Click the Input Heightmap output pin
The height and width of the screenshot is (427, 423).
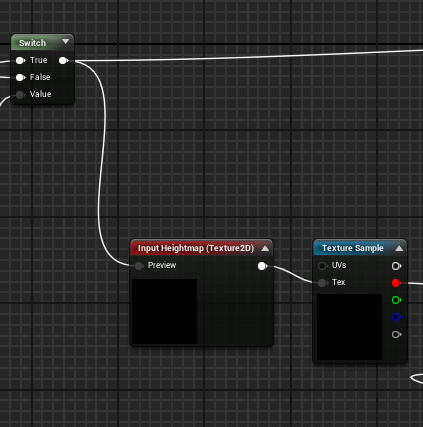pyautogui.click(x=262, y=266)
